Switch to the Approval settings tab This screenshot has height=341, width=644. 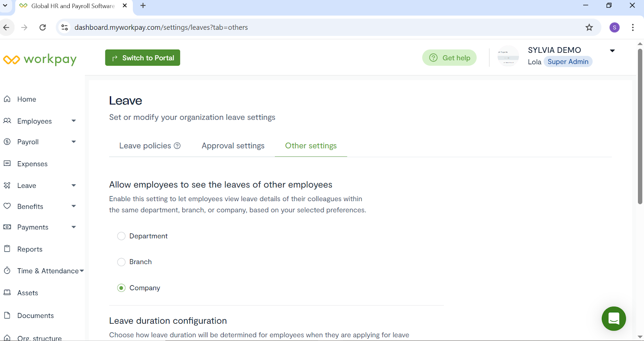(x=233, y=146)
